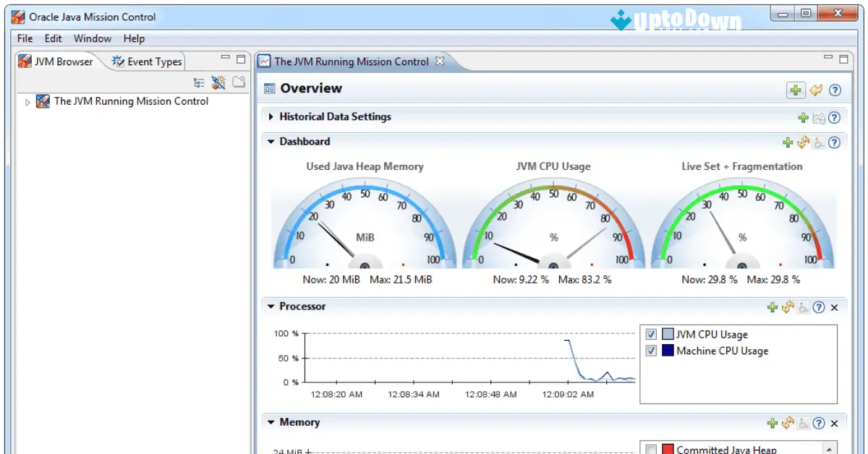Click the reset-to-default arrow icon in Overview header

click(x=815, y=90)
